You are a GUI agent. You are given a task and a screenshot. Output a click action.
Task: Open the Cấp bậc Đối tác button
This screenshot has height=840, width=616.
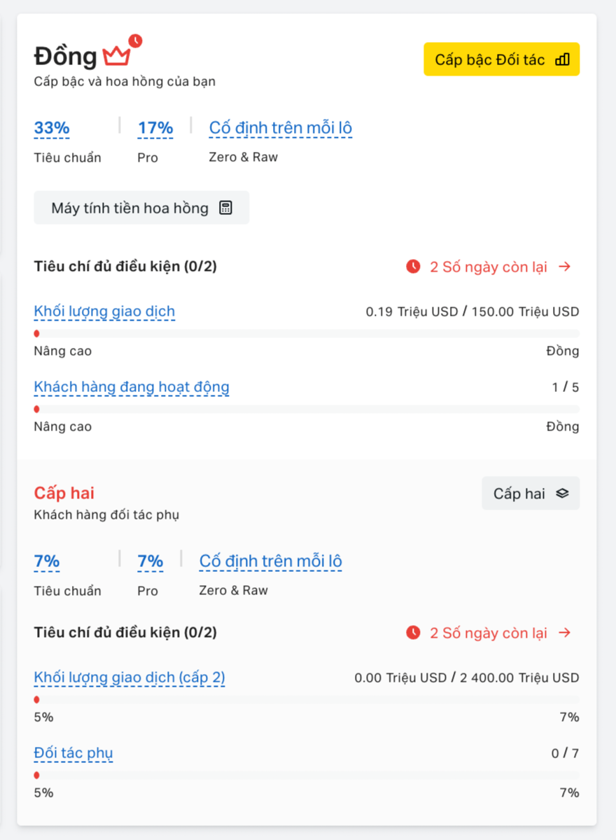(x=502, y=59)
